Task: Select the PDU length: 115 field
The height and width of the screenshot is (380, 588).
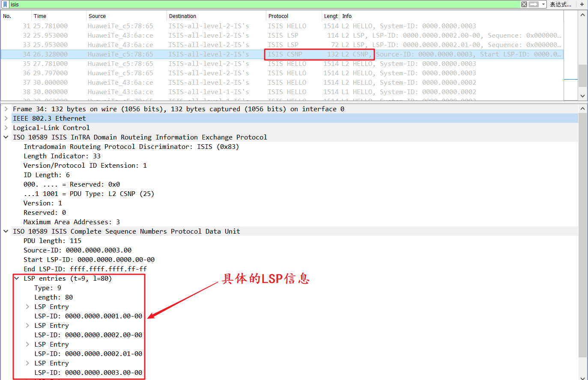Action: coord(52,241)
